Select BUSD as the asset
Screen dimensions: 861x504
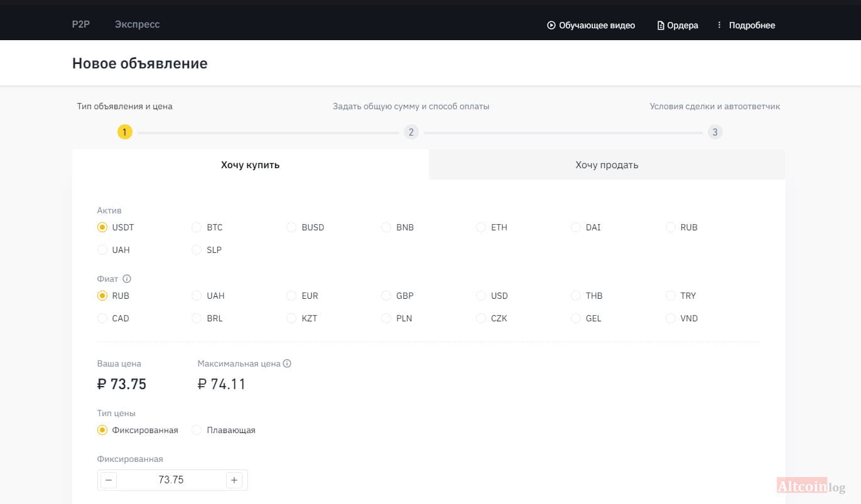click(x=305, y=227)
